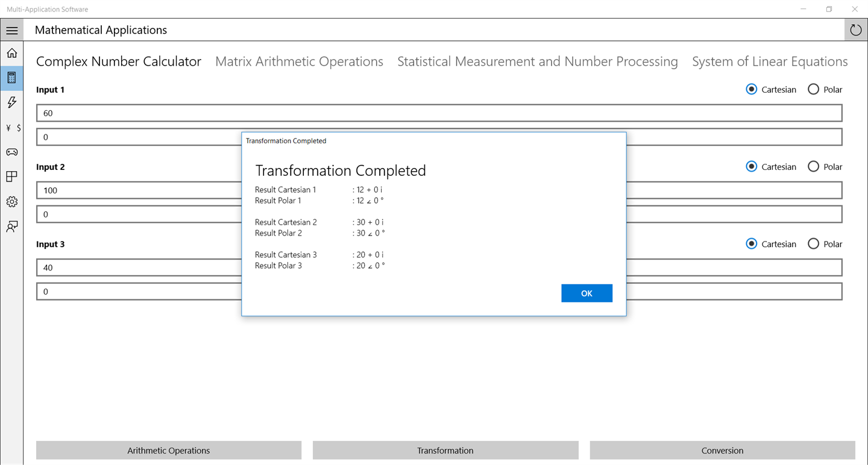Select Polar for Input 3
The width and height of the screenshot is (868, 465).
pyautogui.click(x=825, y=244)
